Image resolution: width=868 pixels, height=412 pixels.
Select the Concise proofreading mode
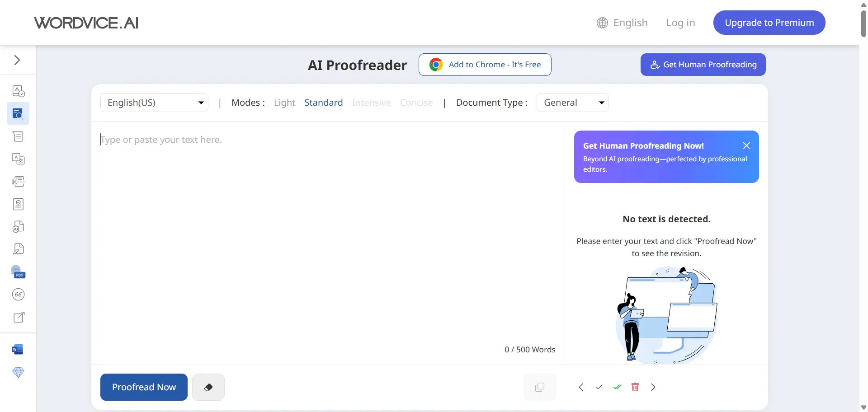416,103
